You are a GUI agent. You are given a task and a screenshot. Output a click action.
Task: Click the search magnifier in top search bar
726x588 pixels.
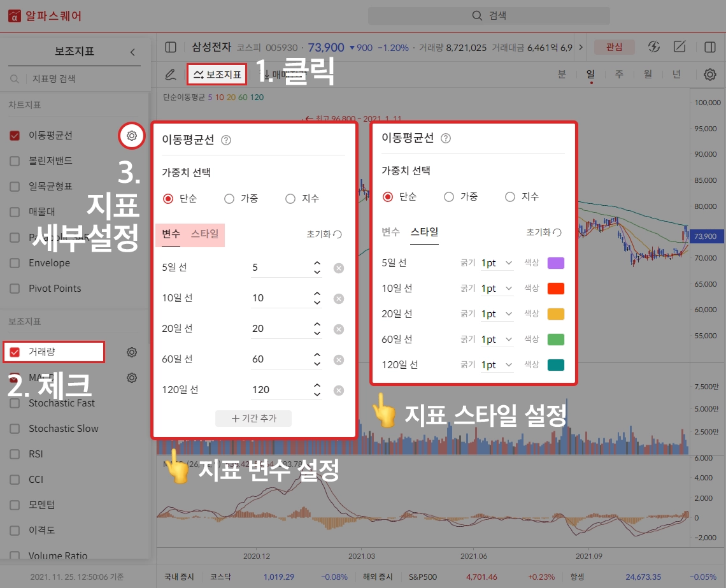click(x=477, y=16)
